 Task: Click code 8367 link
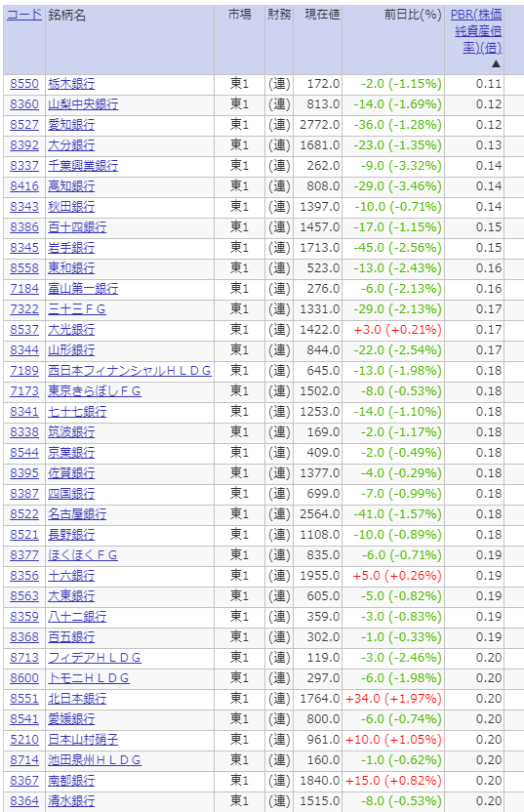24,781
